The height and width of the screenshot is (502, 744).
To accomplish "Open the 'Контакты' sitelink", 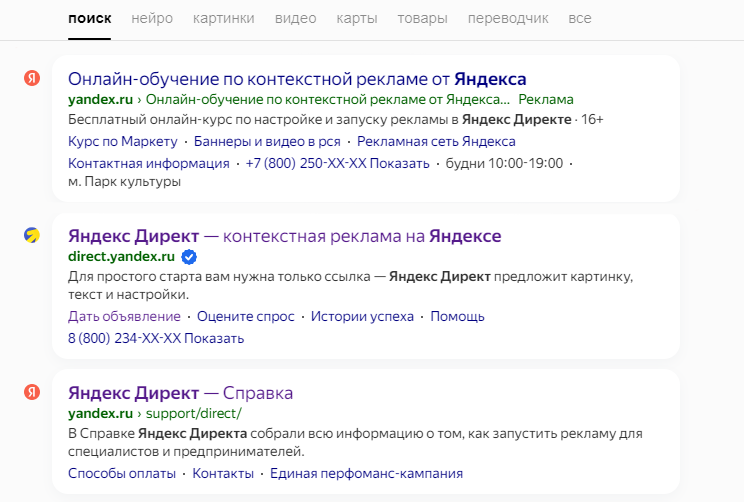I will pyautogui.click(x=223, y=474).
